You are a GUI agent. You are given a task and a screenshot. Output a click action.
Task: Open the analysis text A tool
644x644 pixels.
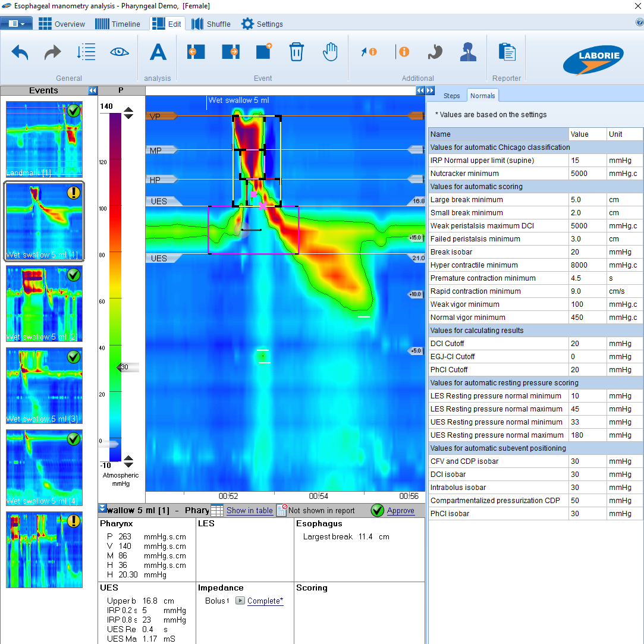pyautogui.click(x=158, y=52)
